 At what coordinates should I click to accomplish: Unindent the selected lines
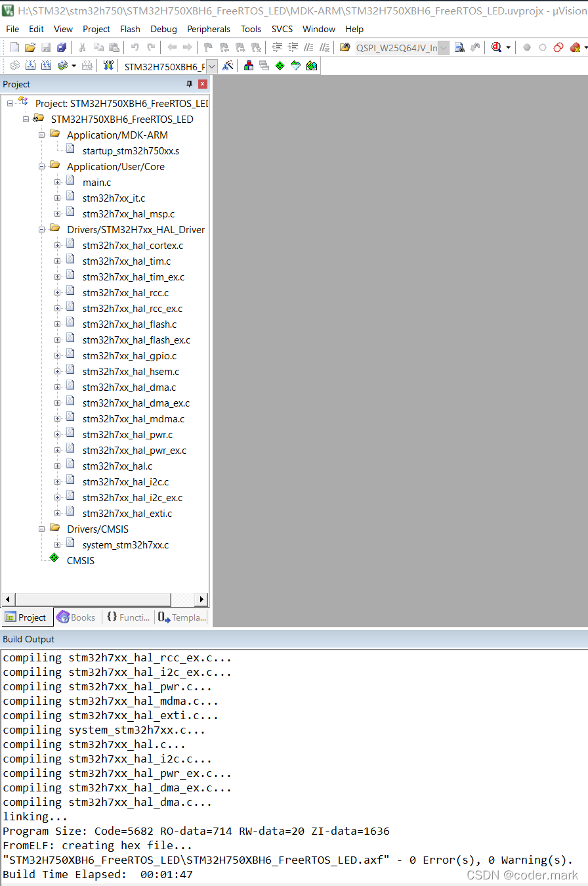tap(293, 47)
